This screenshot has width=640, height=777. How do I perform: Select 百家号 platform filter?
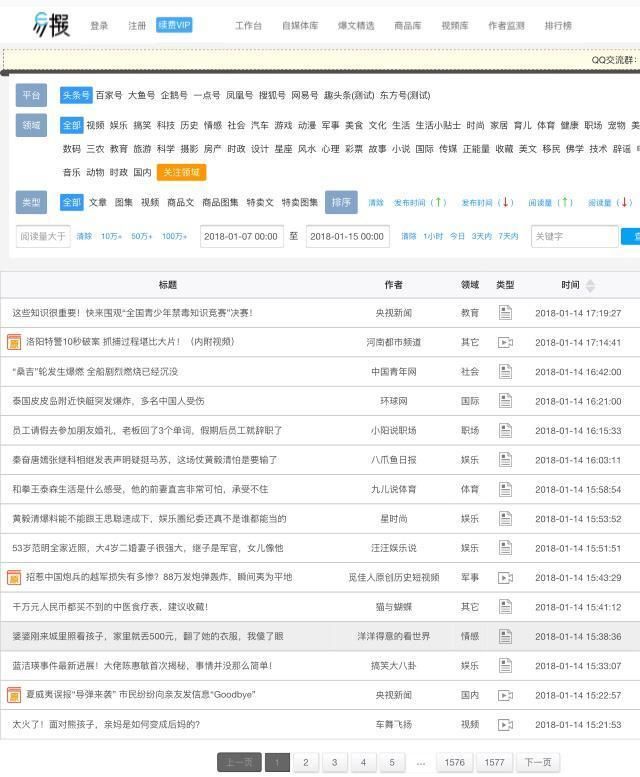pos(109,96)
